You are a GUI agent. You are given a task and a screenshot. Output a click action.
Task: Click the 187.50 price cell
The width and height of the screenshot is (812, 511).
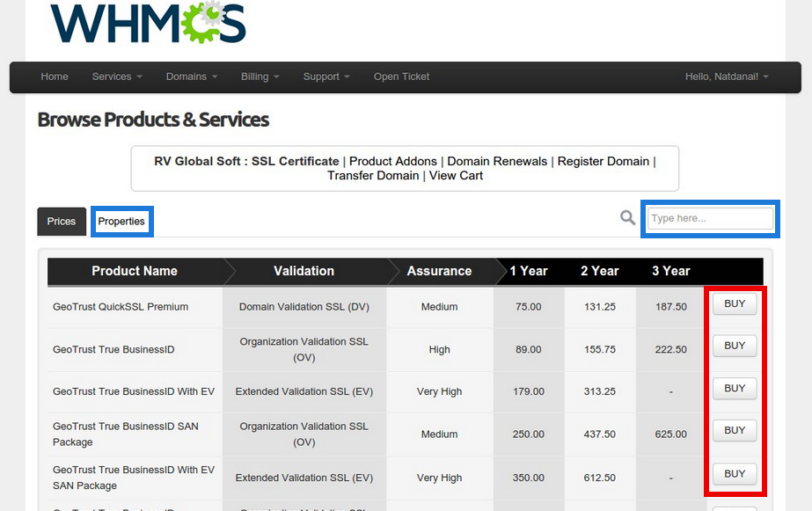point(670,307)
